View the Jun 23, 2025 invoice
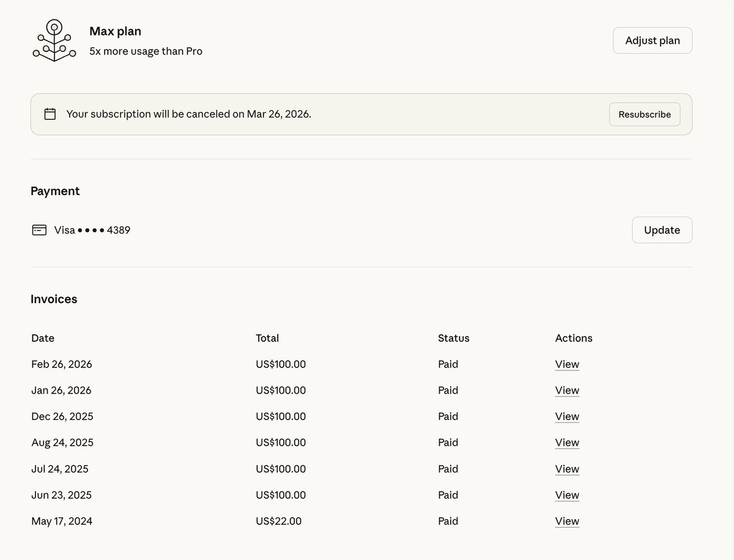This screenshot has height=560, width=734. pyautogui.click(x=567, y=495)
